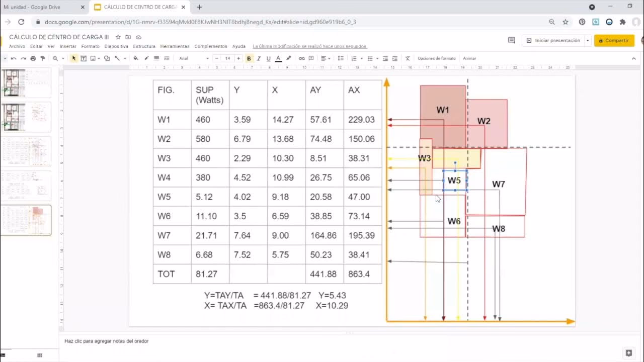Open the text color picker

278,58
